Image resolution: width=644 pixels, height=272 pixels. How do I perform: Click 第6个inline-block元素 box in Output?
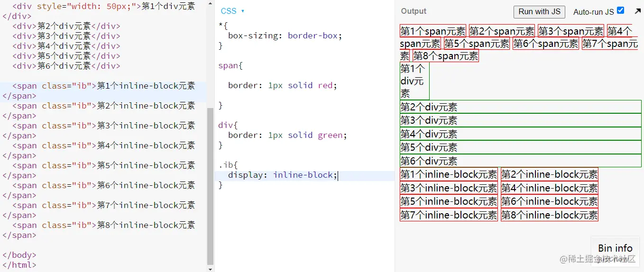click(x=549, y=201)
